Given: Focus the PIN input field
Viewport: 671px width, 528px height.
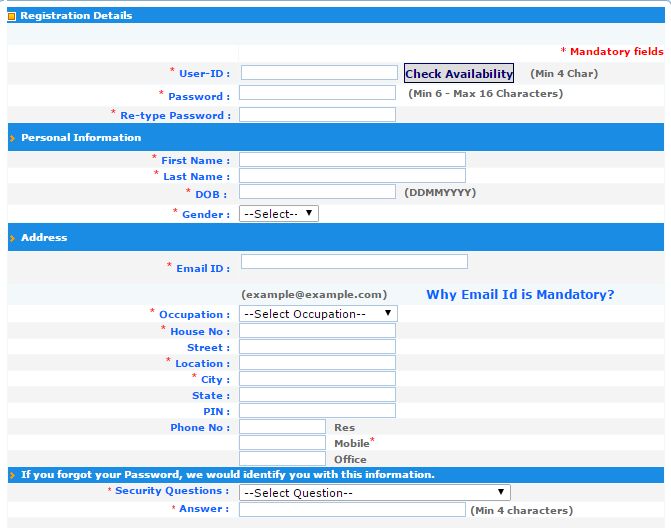Looking at the screenshot, I should point(317,411).
